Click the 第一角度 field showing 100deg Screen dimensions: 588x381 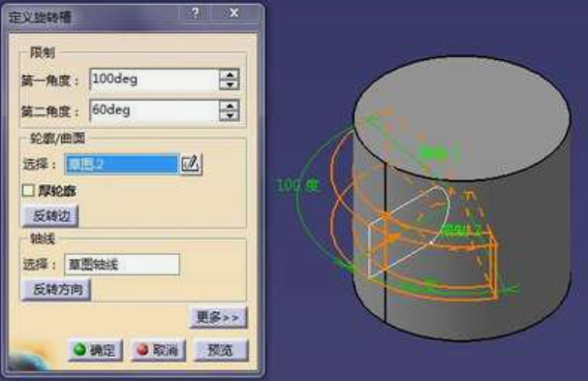(x=154, y=79)
